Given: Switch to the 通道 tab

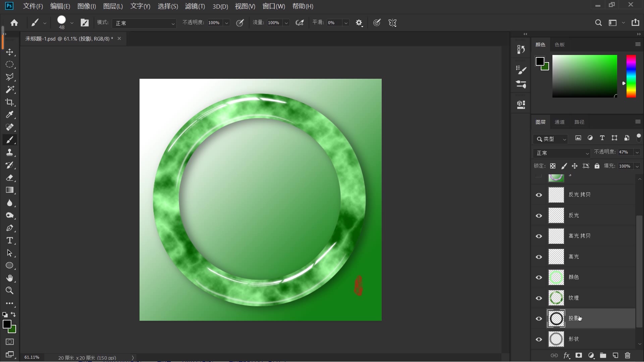Looking at the screenshot, I should (559, 122).
